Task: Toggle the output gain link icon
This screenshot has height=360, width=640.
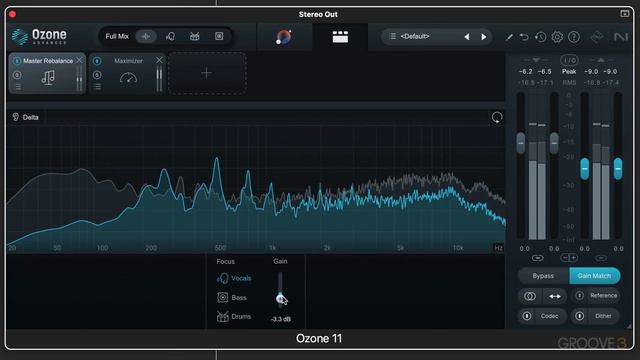Action: pyautogui.click(x=601, y=258)
